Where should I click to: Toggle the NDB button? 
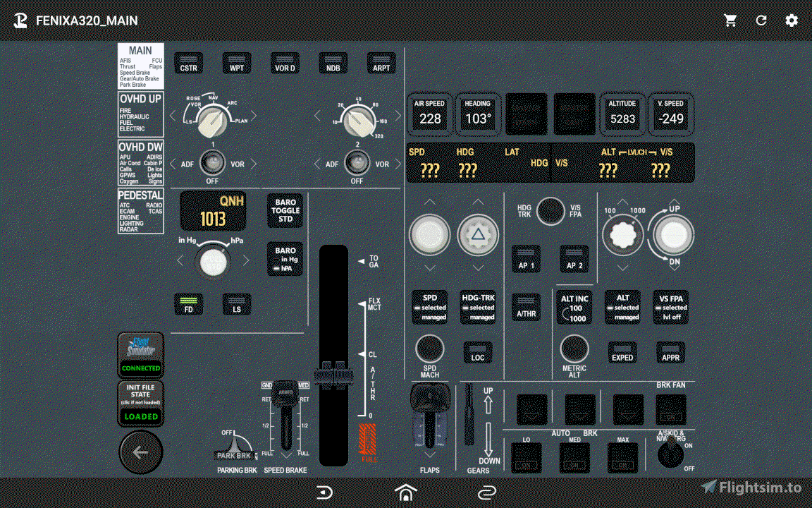pyautogui.click(x=333, y=64)
